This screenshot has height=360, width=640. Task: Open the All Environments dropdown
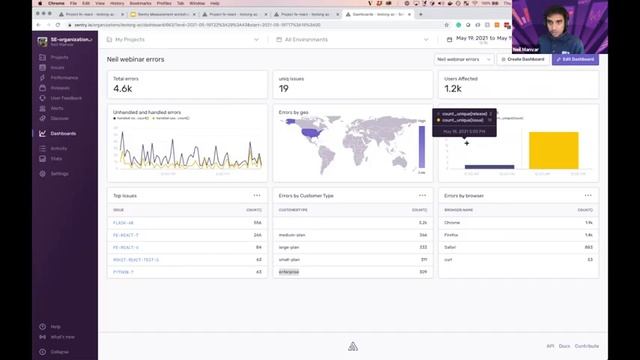coord(353,40)
